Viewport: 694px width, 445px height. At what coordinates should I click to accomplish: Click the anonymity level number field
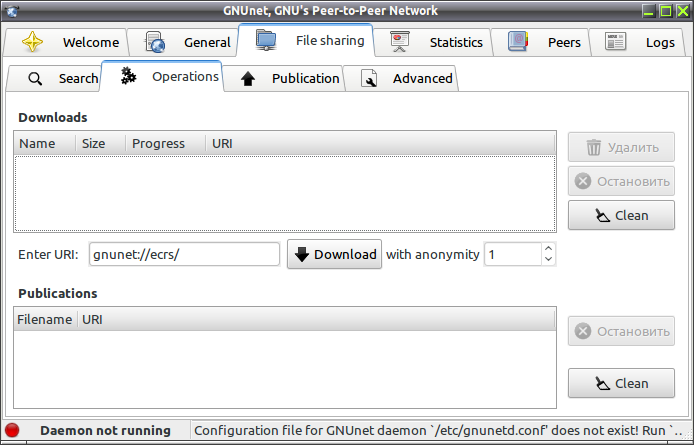[513, 254]
